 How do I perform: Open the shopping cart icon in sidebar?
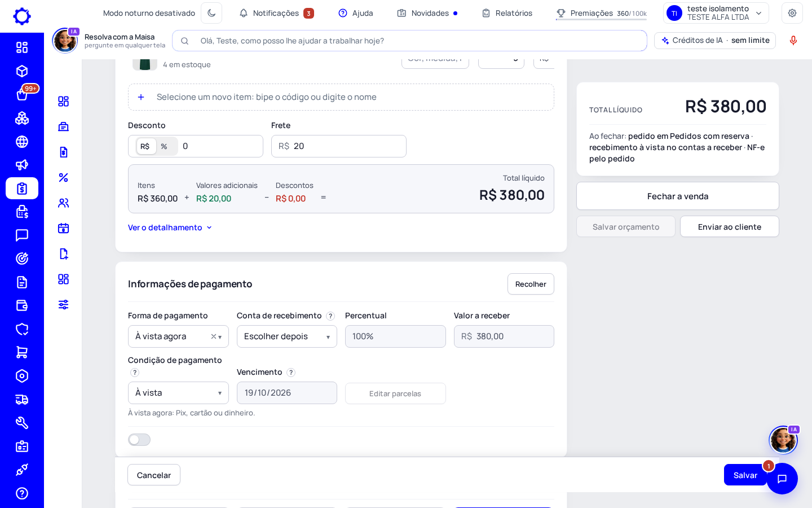22,352
